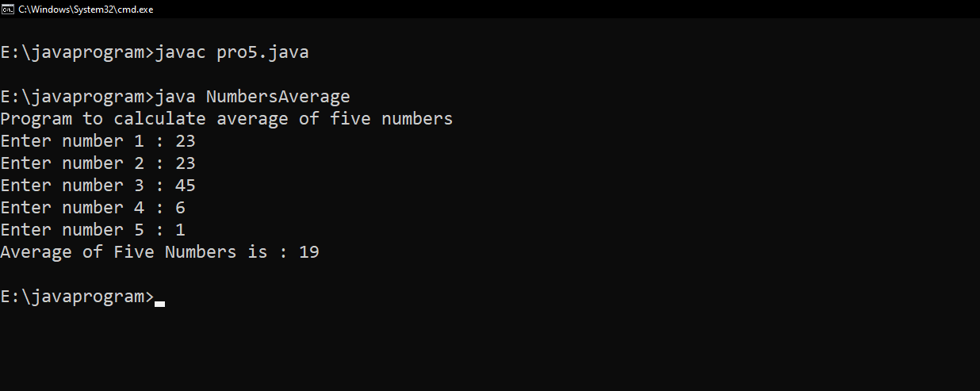Screen dimensions: 980x391
Task: Click the value 23 entered for number 2
Action: [x=186, y=163]
